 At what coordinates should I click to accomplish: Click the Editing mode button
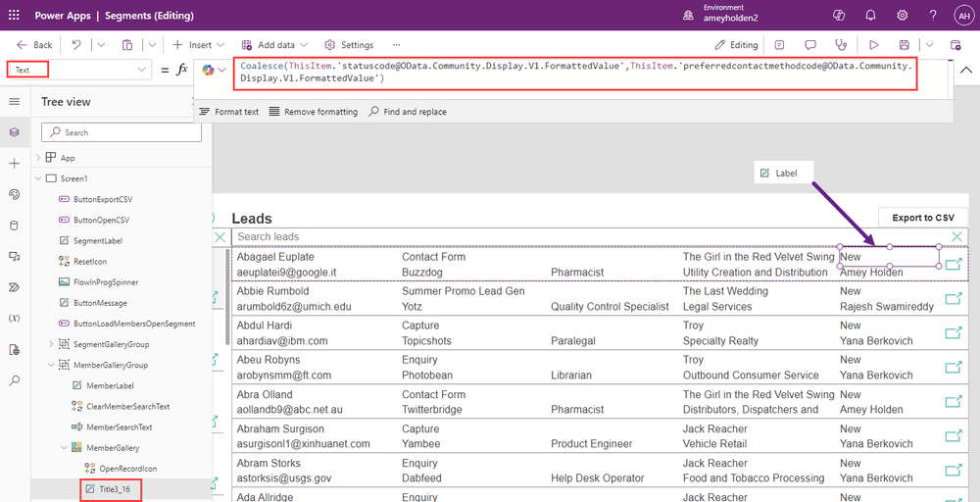pyautogui.click(x=736, y=45)
